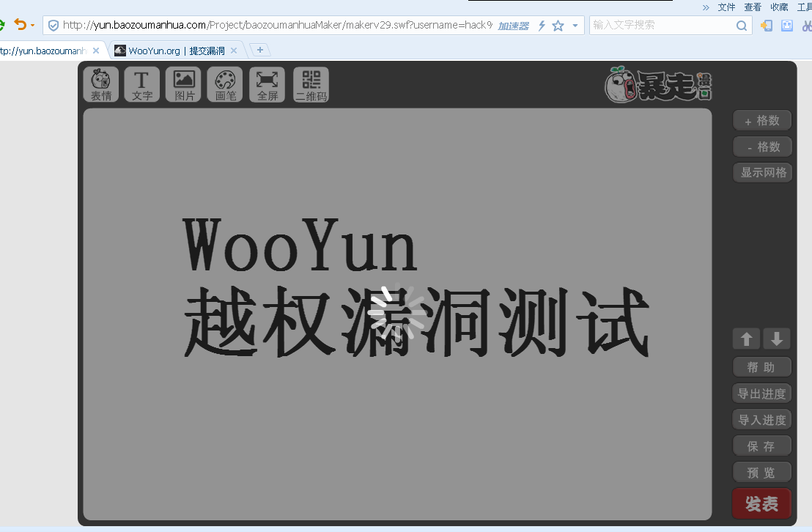Select the 文字 text tool
The height and width of the screenshot is (532, 812).
tap(142, 84)
